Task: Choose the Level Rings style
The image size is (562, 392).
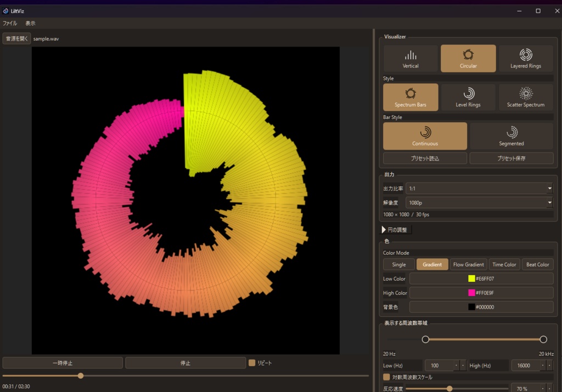Action: click(468, 97)
